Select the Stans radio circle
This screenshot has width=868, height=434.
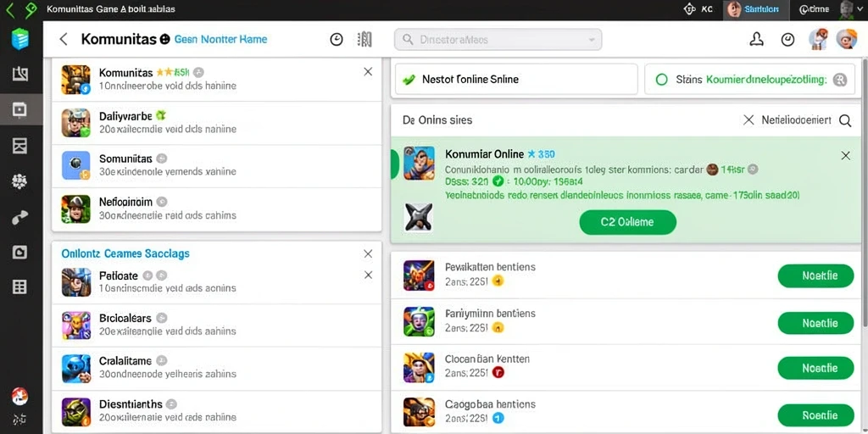pos(661,80)
